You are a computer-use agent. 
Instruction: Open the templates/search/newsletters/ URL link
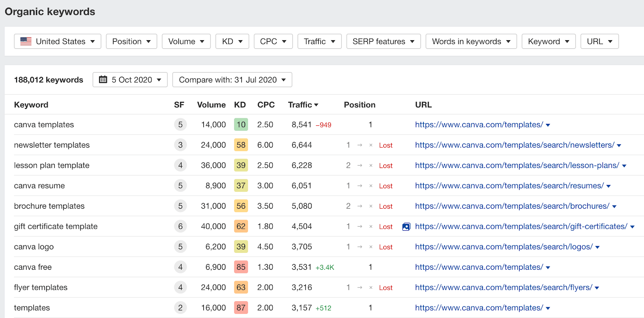click(x=515, y=145)
